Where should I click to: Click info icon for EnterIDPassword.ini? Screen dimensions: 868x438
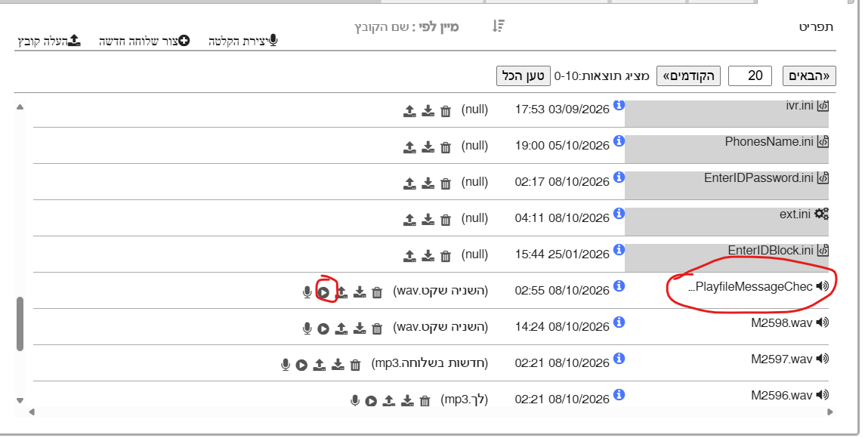619,177
